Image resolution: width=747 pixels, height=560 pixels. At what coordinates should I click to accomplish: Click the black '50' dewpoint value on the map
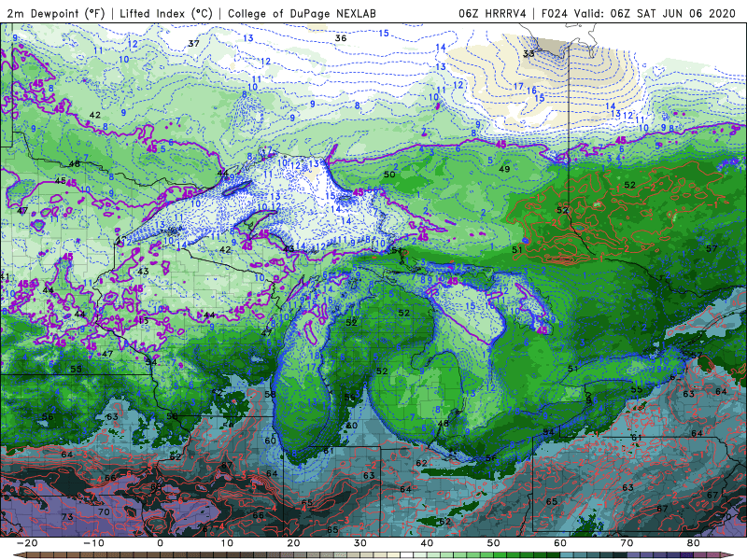tap(389, 175)
